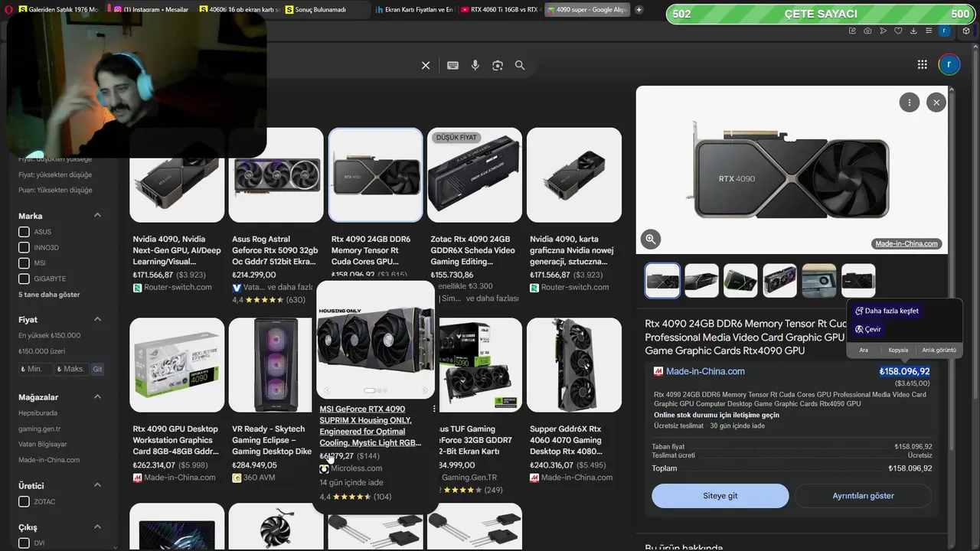Expand brands with 5 tane daha göster
This screenshot has width=980, height=551.
coord(49,295)
